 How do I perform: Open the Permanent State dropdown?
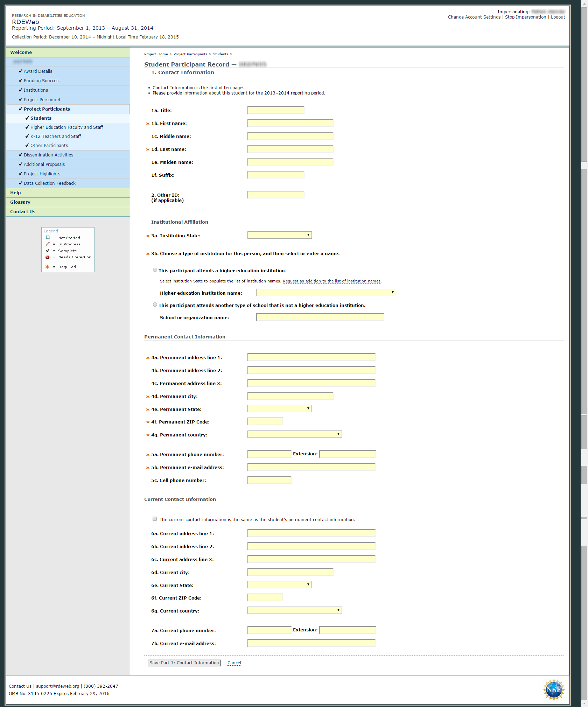coord(279,409)
